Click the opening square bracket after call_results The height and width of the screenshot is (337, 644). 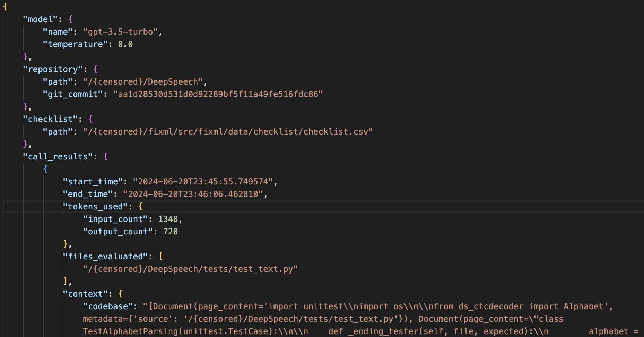pos(106,157)
